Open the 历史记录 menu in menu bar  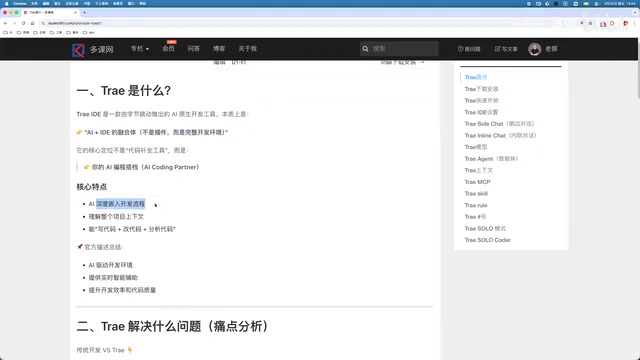coord(72,3)
